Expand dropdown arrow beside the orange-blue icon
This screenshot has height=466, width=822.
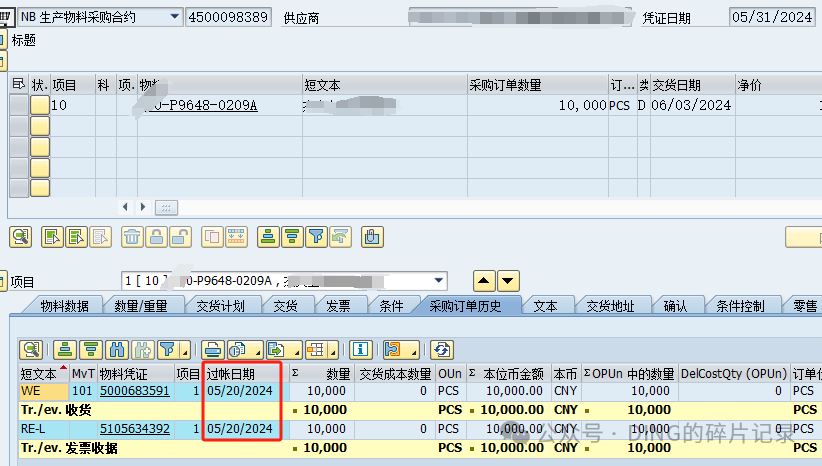[413, 352]
